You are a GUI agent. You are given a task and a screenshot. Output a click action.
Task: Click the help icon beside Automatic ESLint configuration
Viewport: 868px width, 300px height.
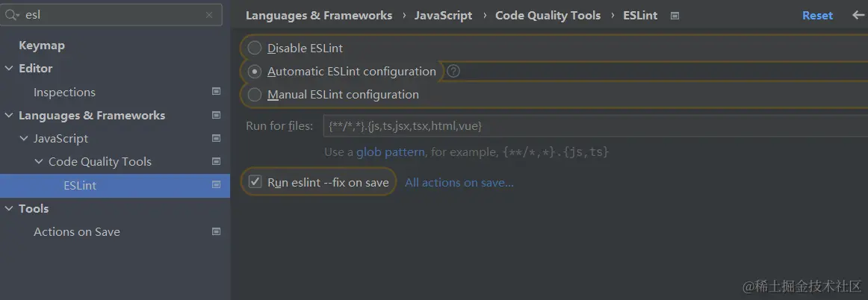pos(453,72)
